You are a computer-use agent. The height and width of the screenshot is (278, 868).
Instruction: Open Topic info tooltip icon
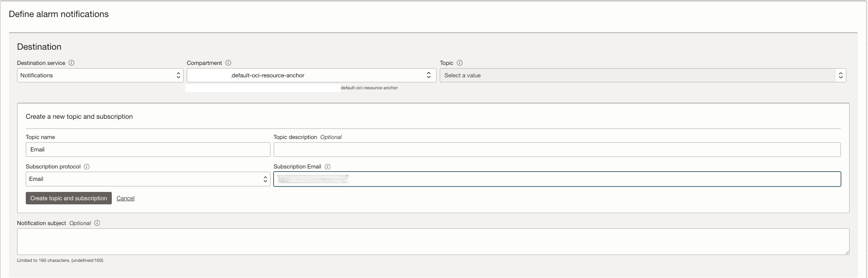coord(460,63)
